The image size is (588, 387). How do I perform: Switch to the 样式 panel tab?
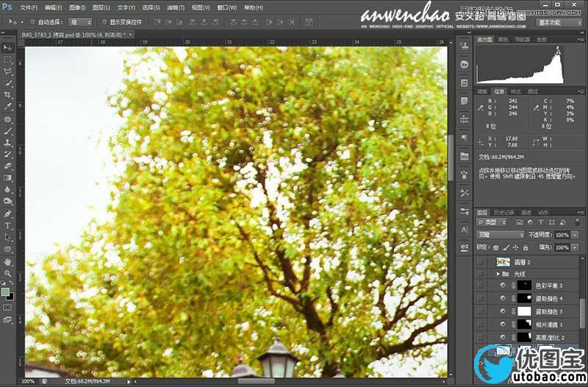516,91
